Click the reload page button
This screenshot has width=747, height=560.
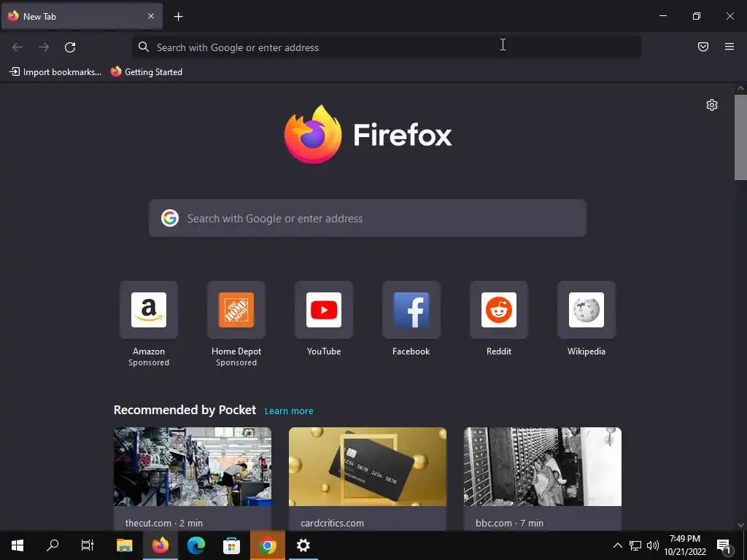(x=70, y=47)
